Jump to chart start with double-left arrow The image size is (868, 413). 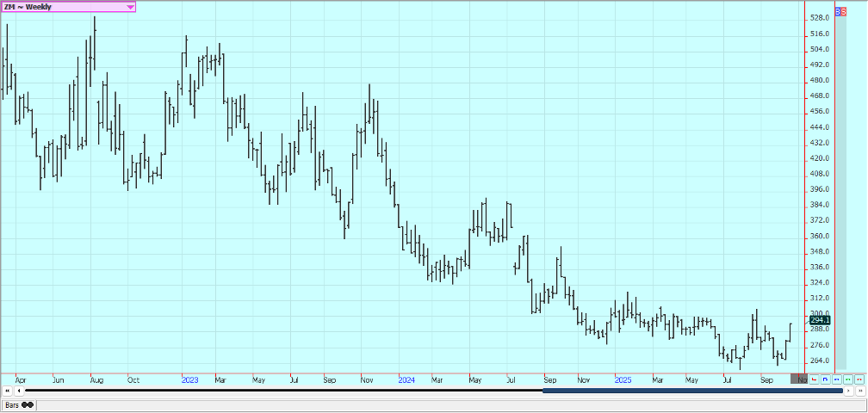8,391
